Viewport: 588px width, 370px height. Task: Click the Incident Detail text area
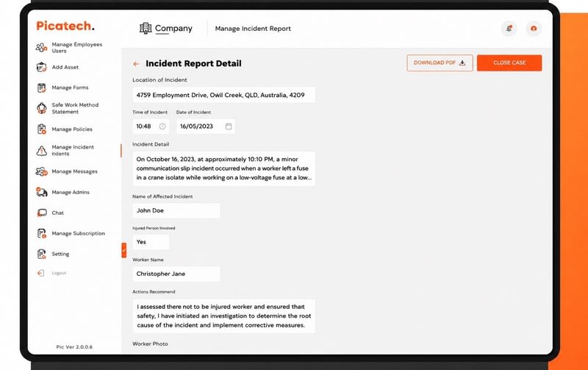coord(223,168)
